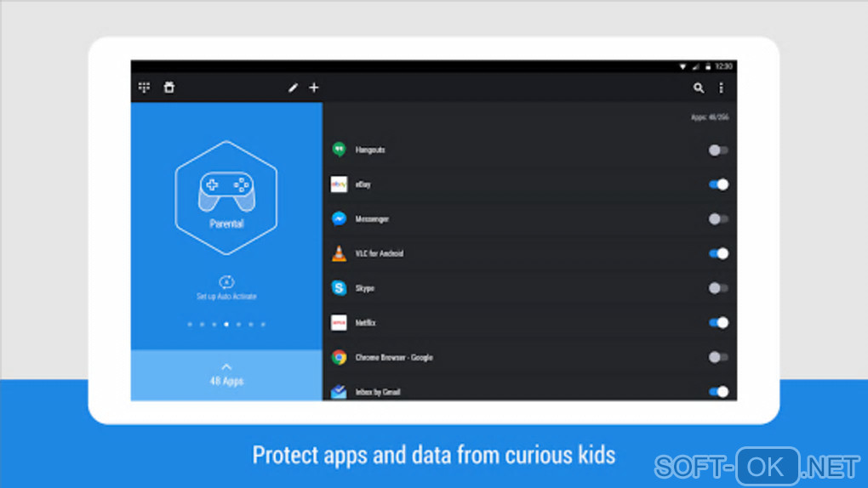This screenshot has width=868, height=488.
Task: Open search with the magnifier icon
Action: coord(699,88)
